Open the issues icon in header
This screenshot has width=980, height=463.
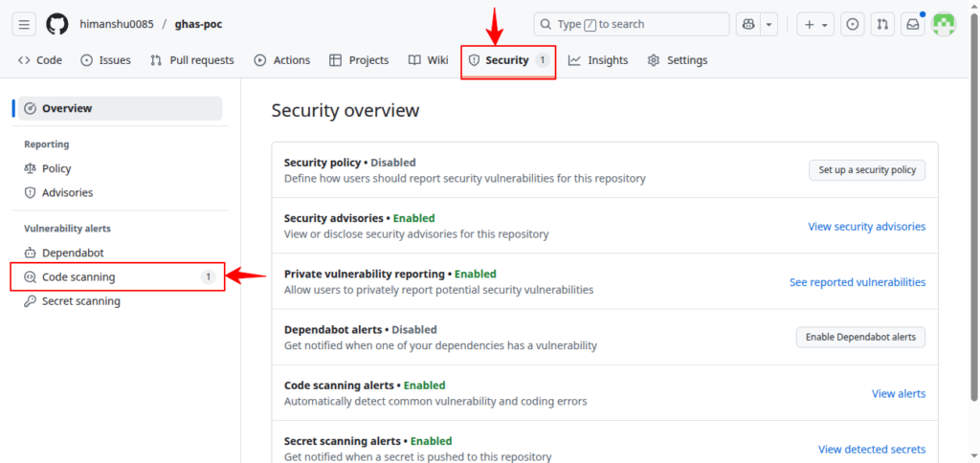click(854, 24)
